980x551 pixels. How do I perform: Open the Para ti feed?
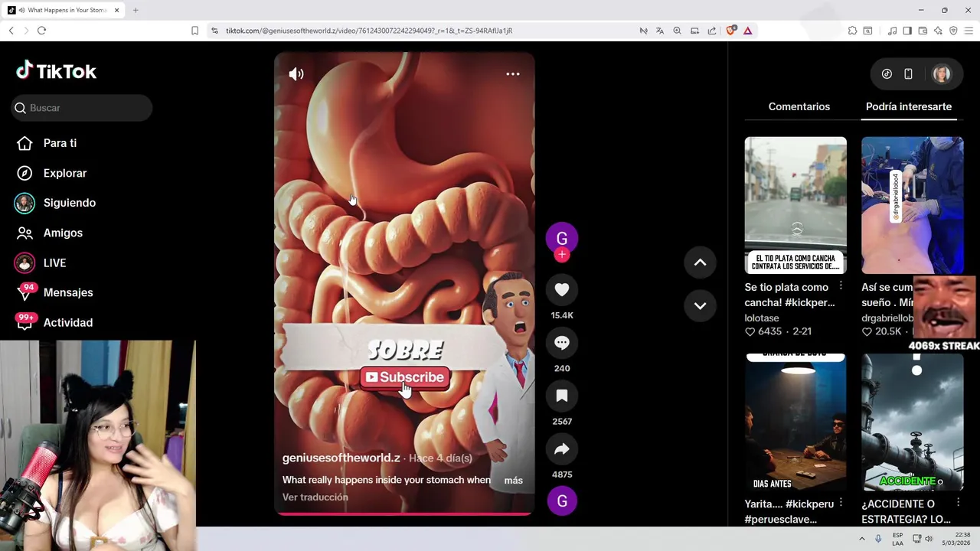tap(47, 143)
